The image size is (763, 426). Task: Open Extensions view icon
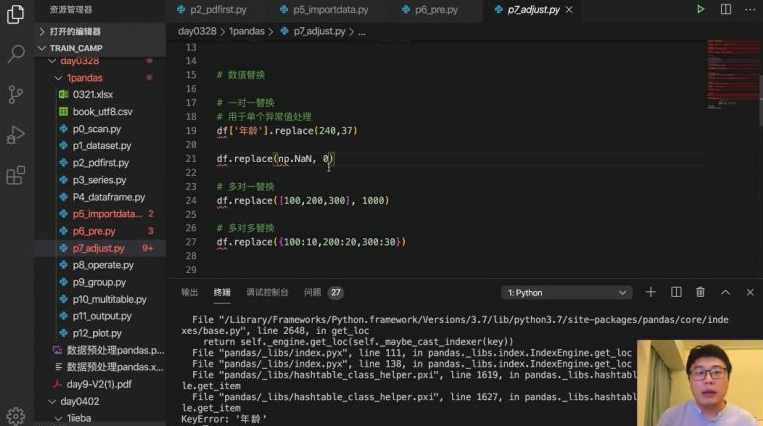(x=16, y=175)
